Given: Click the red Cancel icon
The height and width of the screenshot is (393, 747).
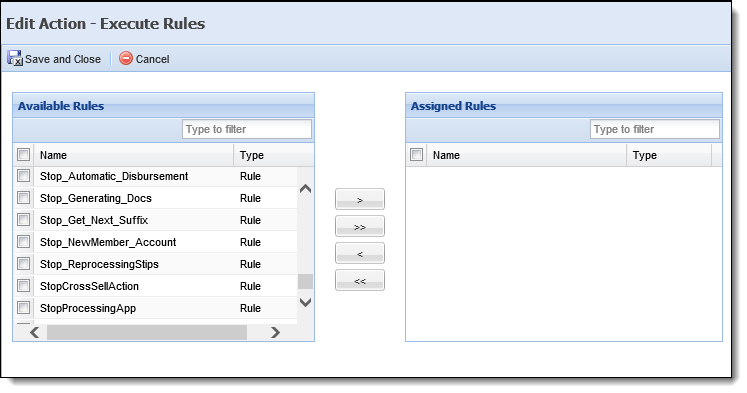Looking at the screenshot, I should point(126,58).
